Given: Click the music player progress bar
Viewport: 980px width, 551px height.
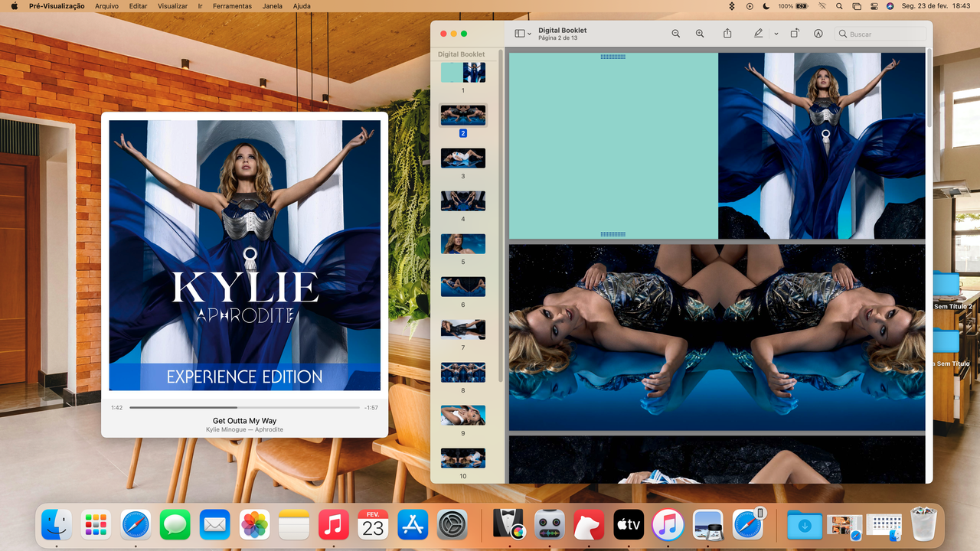Looking at the screenshot, I should pyautogui.click(x=244, y=408).
